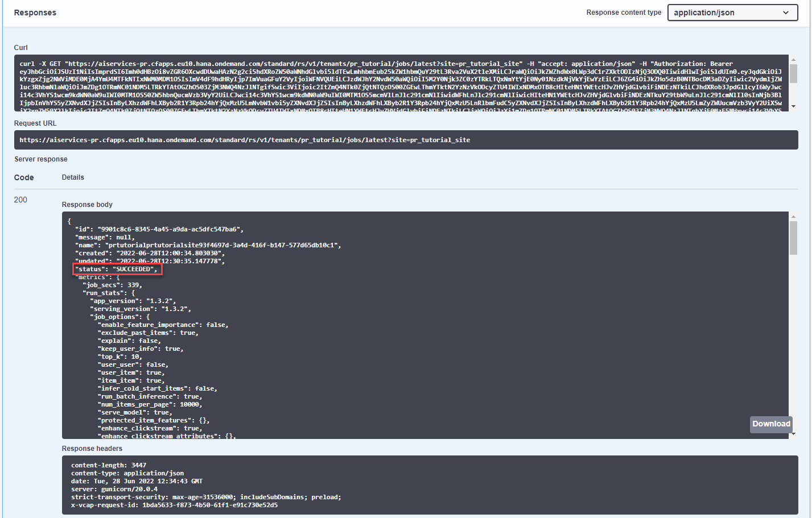Click the Curl command code block
Viewport: 812px width, 518px height.
(x=402, y=83)
